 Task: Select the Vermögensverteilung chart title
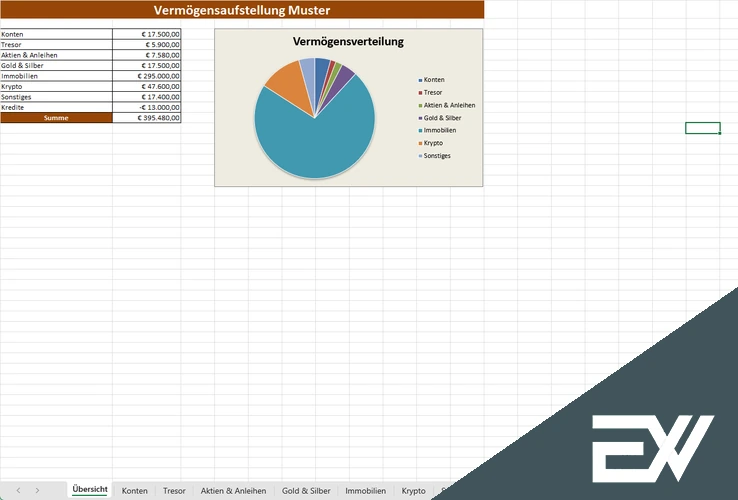(348, 41)
